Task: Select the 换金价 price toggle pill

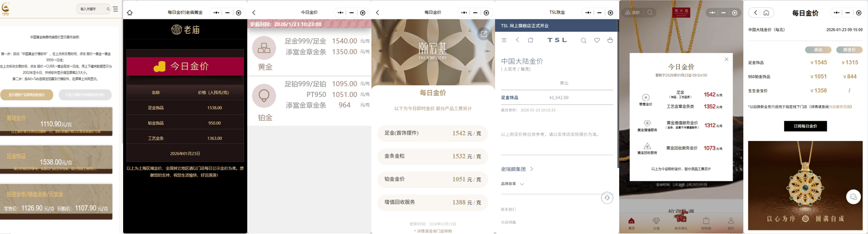Action: coord(849,50)
